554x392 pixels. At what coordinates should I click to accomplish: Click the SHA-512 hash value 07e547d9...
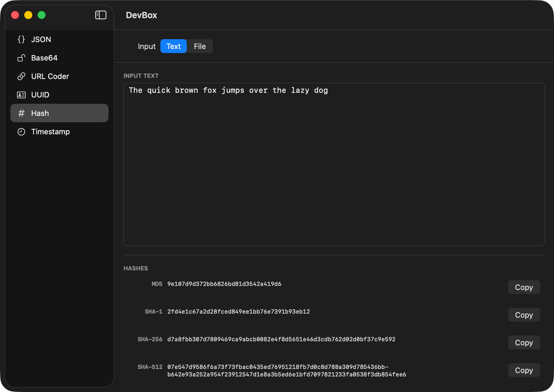(287, 371)
